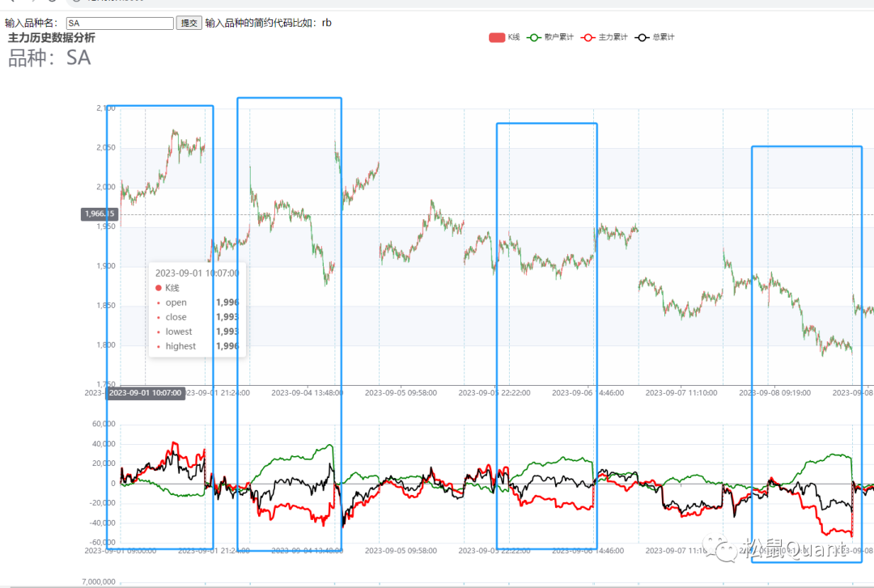The width and height of the screenshot is (874, 588).
Task: Click the 总累计 legend text label
Action: click(x=664, y=37)
